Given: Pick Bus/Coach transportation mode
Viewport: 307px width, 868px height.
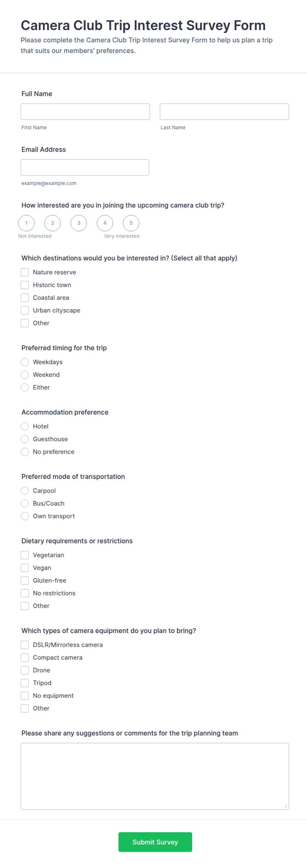Looking at the screenshot, I should (x=24, y=503).
